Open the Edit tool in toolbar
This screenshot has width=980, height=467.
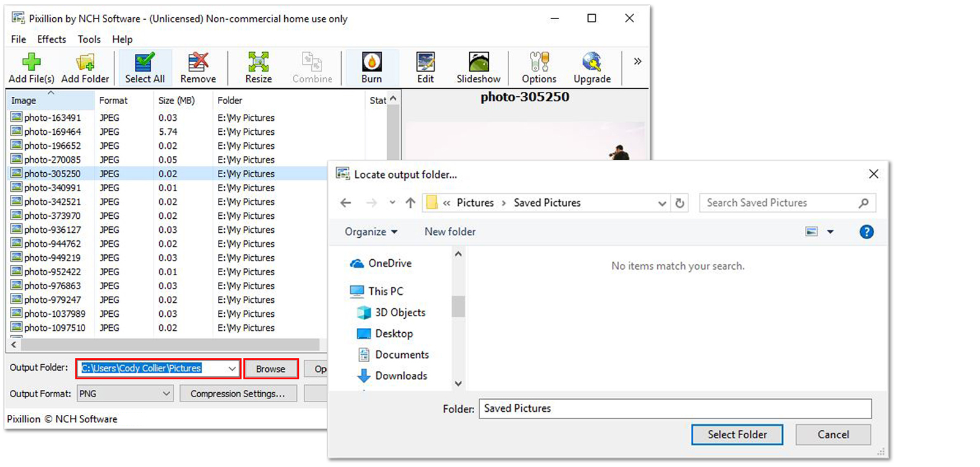[426, 68]
